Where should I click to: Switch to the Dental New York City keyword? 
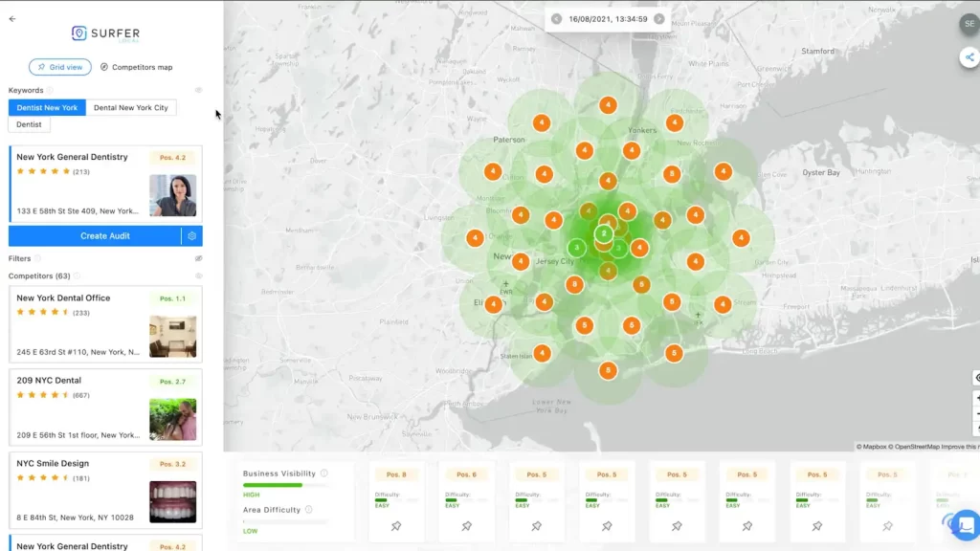click(133, 107)
